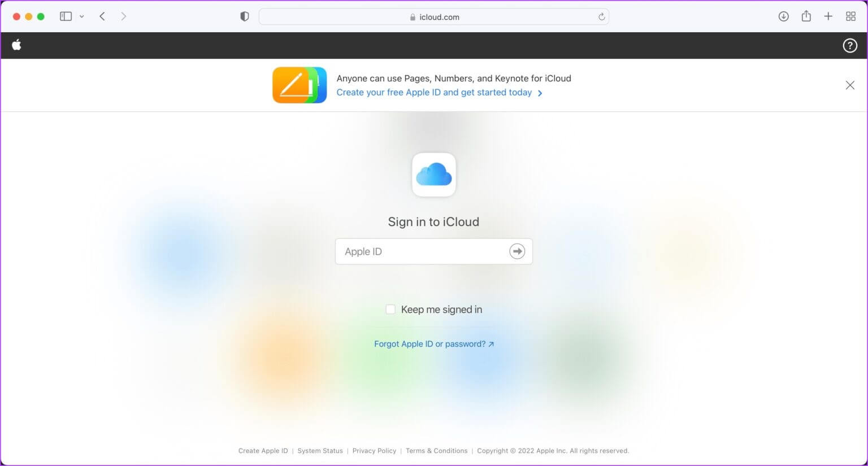Open the Share menu icon
Screen dimensions: 868x466
806,16
